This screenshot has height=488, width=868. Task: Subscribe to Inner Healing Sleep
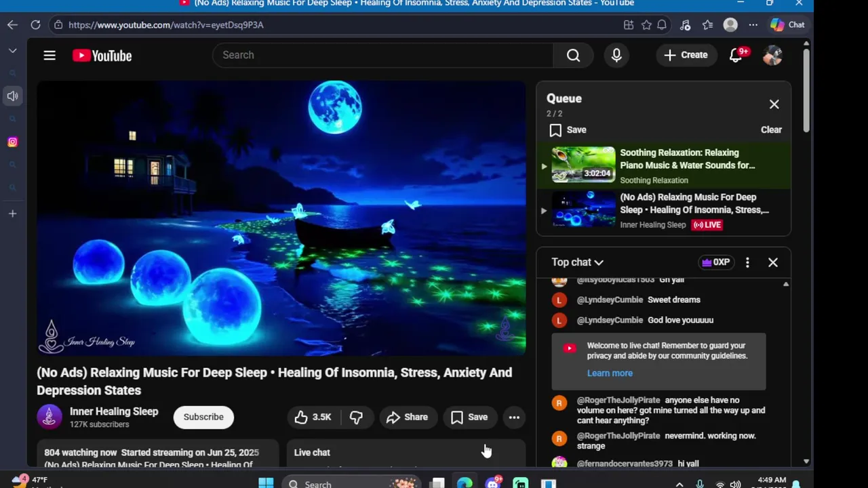(203, 417)
